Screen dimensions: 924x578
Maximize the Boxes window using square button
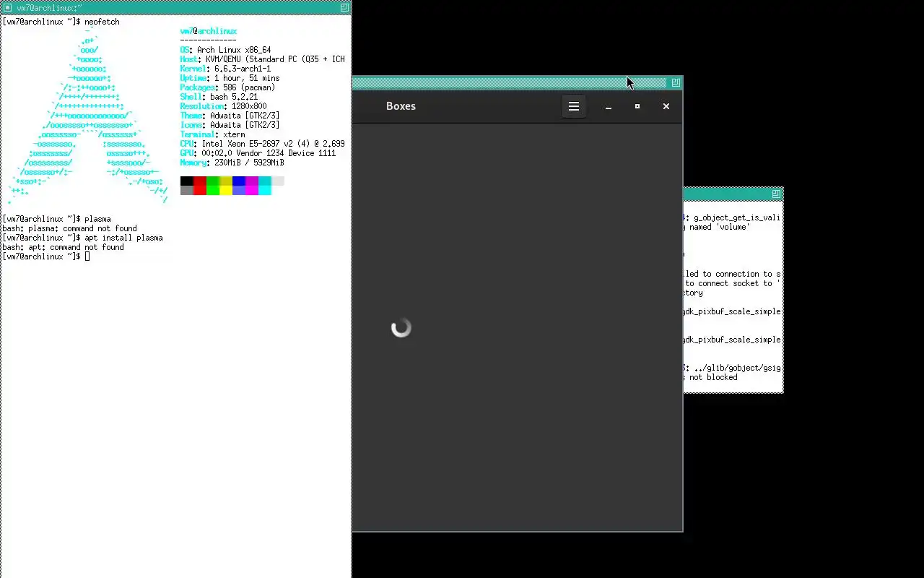[637, 106]
